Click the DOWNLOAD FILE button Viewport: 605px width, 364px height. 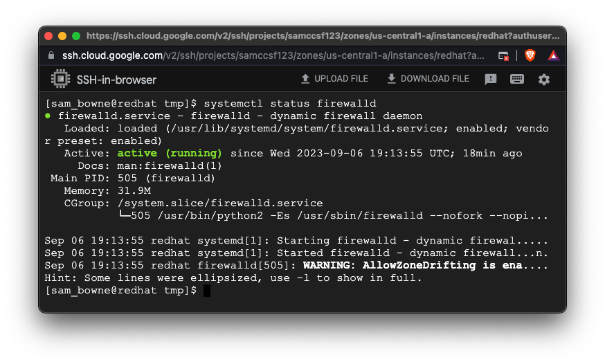click(x=428, y=79)
